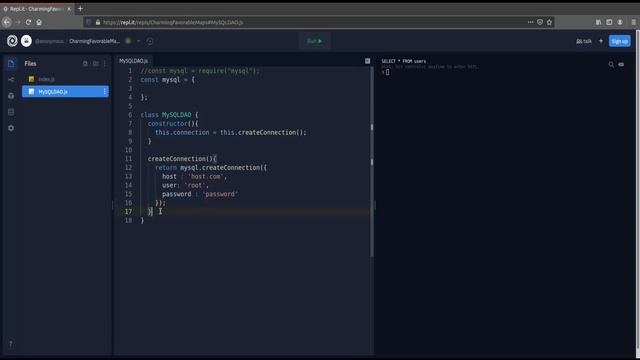Open the repl history clock icon
The image size is (640, 360).
coord(150,41)
